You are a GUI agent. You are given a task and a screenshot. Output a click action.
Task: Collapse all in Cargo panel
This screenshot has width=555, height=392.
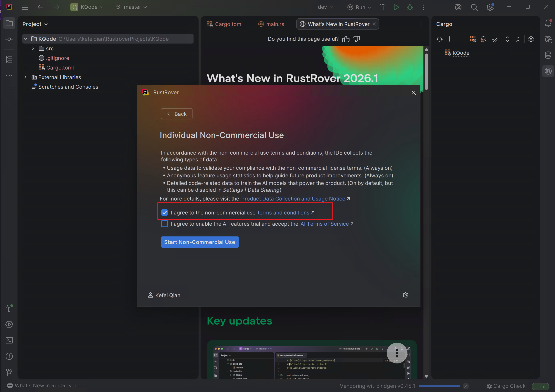tap(518, 39)
